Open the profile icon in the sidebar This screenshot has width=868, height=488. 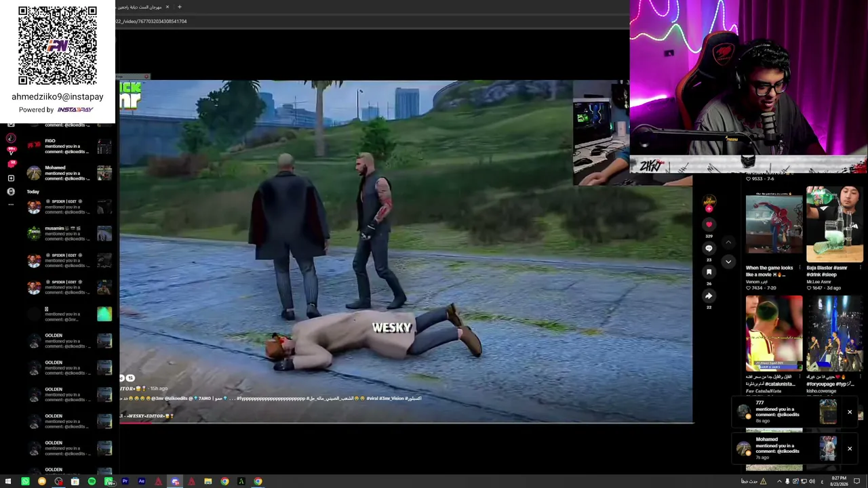click(10, 192)
